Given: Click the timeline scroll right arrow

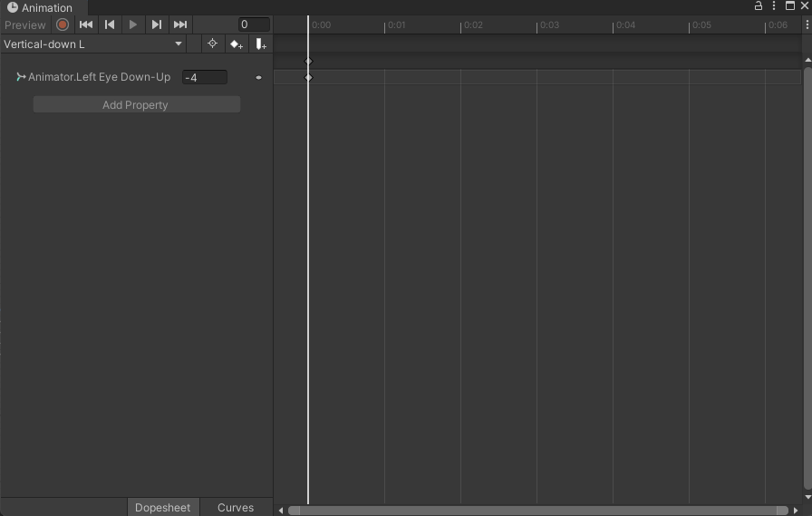Looking at the screenshot, I should [796, 511].
